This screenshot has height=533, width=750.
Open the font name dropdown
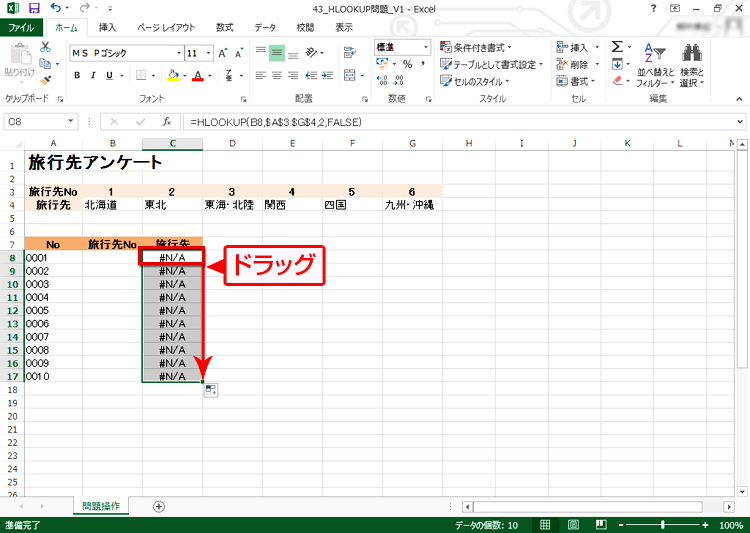[179, 53]
